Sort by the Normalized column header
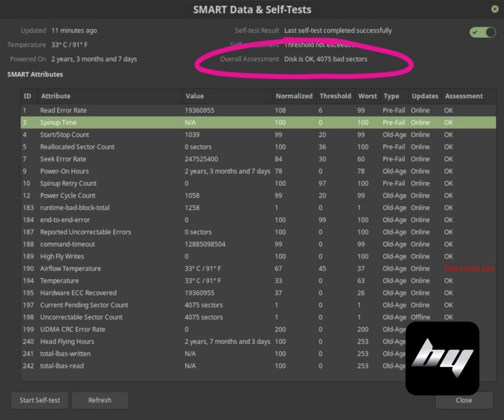Viewport: 504px width, 420px height. [294, 96]
